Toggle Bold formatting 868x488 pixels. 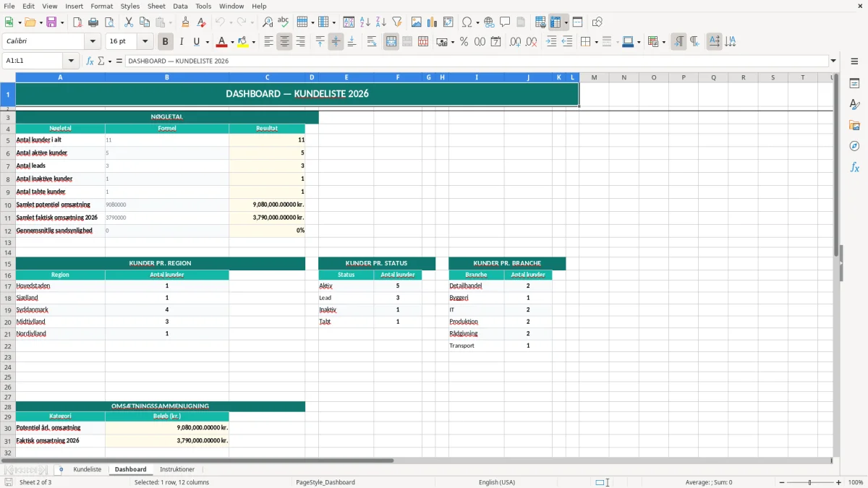[x=165, y=42]
